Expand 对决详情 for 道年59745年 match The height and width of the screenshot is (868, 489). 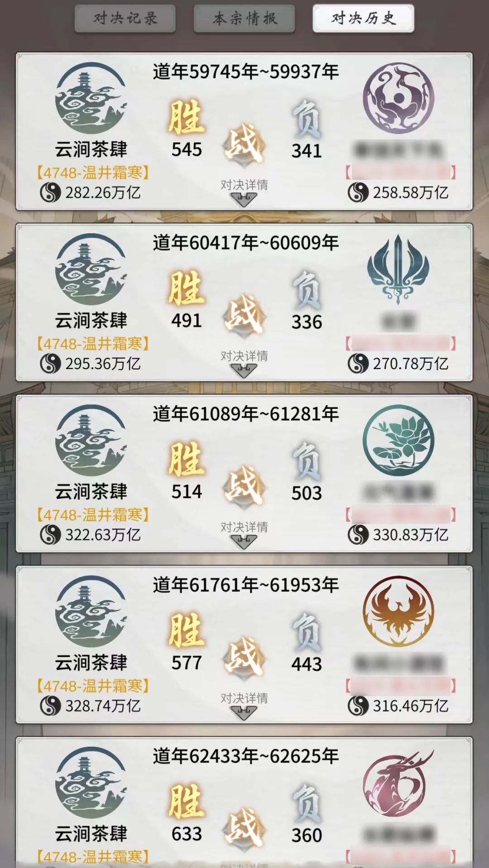tap(244, 192)
